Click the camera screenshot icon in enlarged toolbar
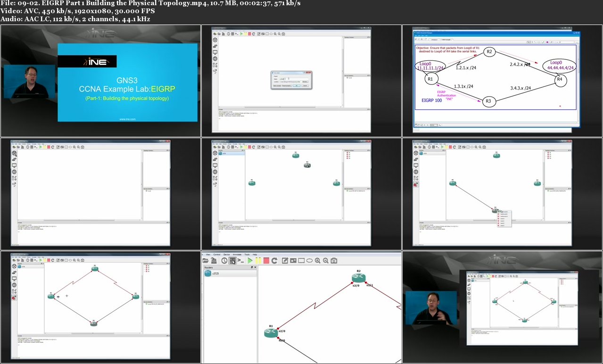This screenshot has width=603, height=364. click(334, 261)
